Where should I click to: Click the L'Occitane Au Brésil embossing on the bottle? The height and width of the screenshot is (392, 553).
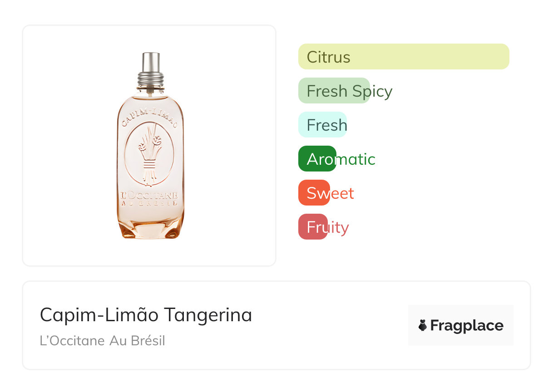click(x=149, y=199)
